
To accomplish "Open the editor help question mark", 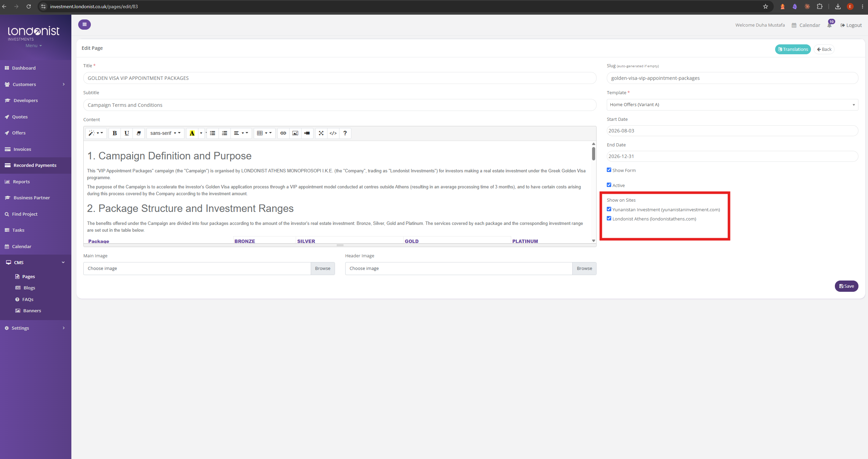I will (x=345, y=133).
